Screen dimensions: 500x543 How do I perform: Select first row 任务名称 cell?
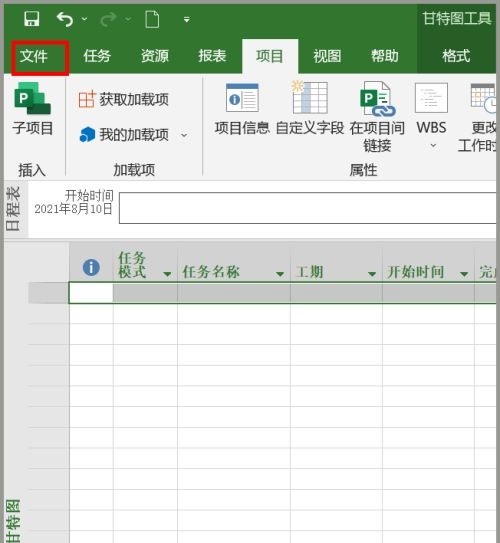(234, 293)
